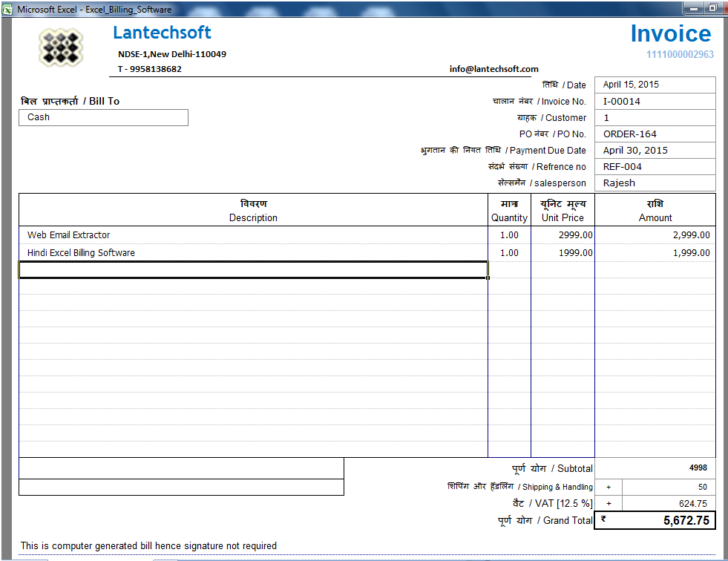Click the Subtotal label
This screenshot has width=728, height=561.
tap(552, 468)
